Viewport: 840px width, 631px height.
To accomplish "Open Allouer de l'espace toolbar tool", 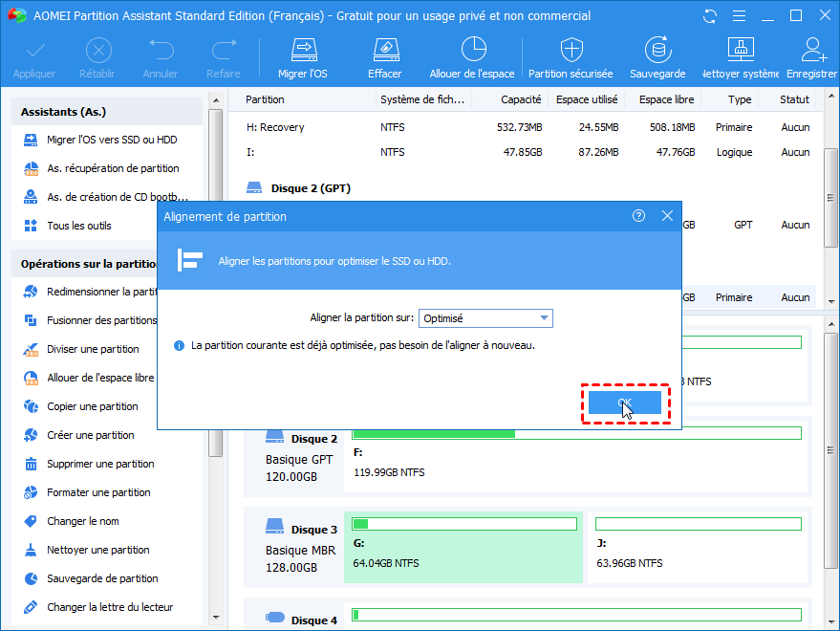I will 472,58.
